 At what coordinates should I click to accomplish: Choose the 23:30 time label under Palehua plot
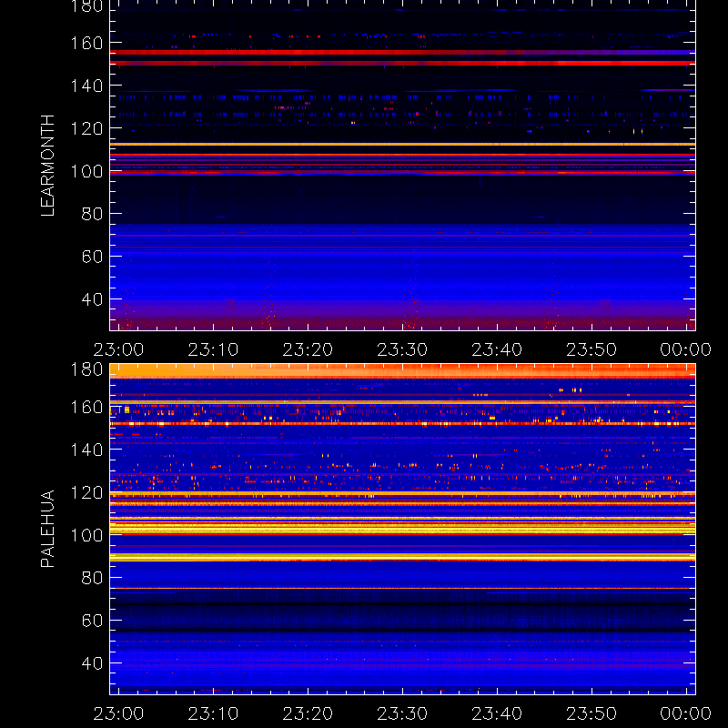(402, 713)
